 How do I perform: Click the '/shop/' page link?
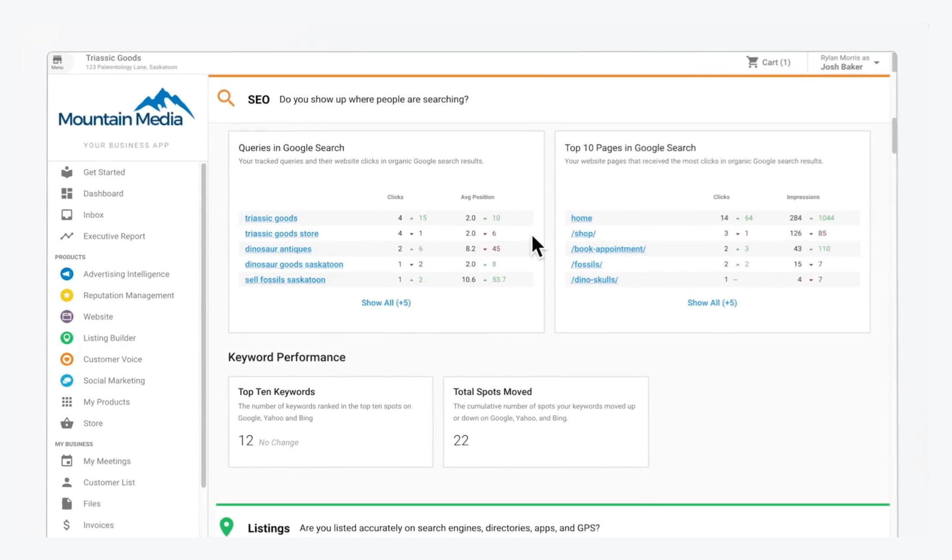(583, 233)
